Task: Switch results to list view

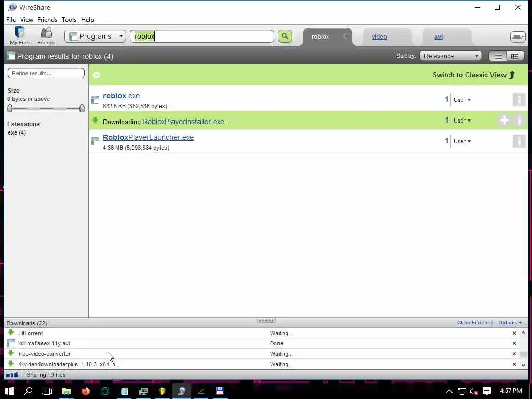Action: (498, 56)
